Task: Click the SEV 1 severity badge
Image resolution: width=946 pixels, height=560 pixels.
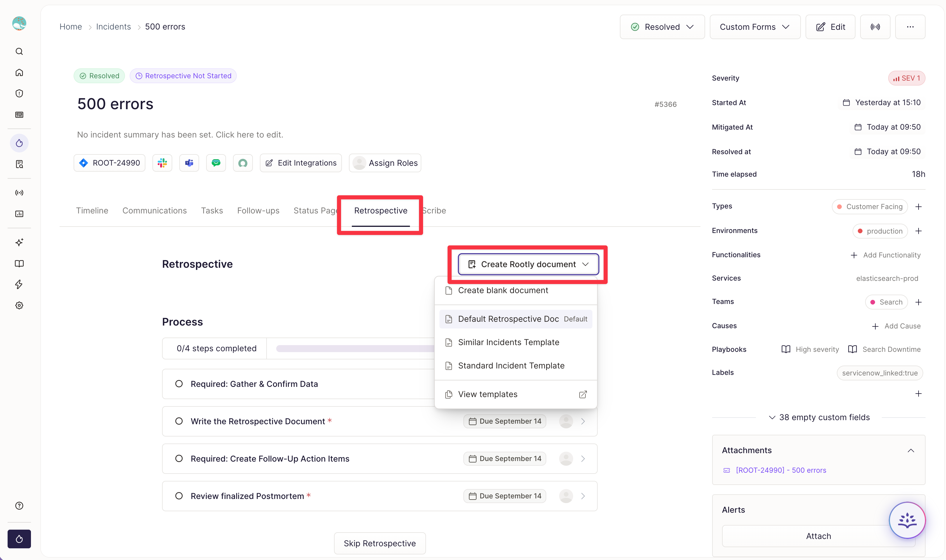Action: click(x=906, y=79)
